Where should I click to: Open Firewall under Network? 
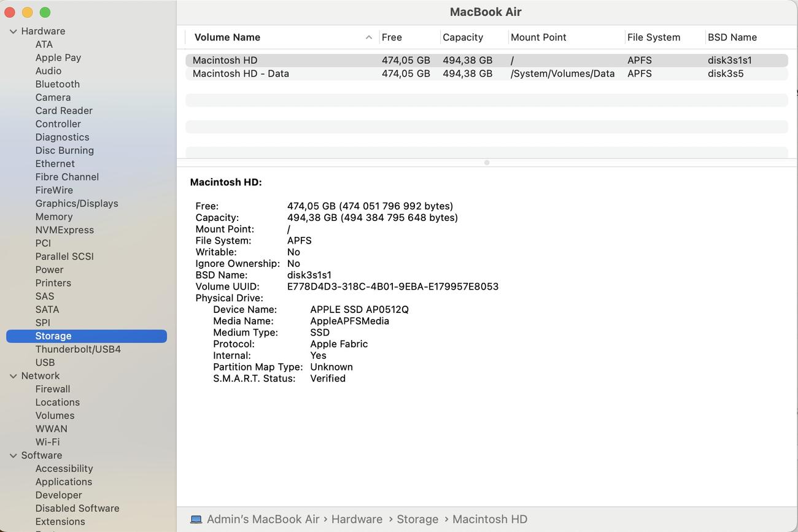53,389
